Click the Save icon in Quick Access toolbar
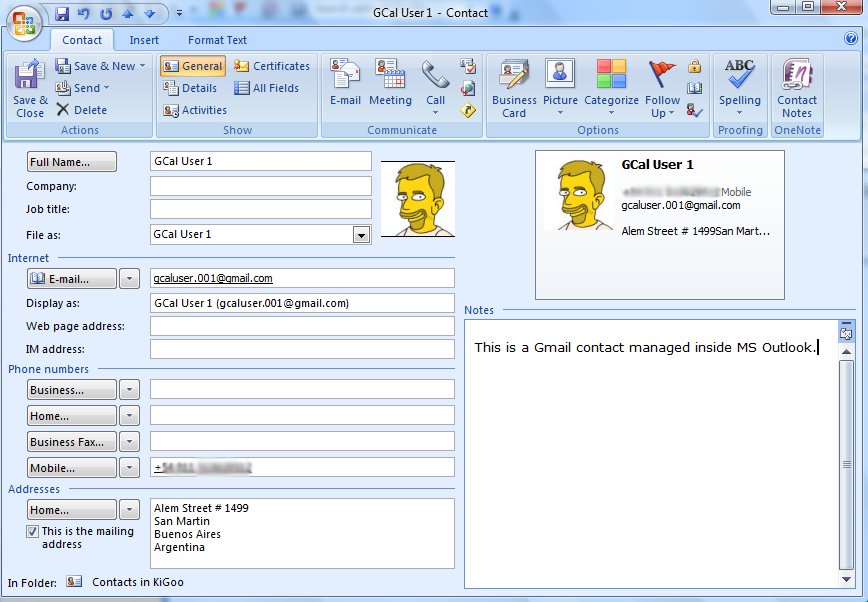The image size is (868, 602). pyautogui.click(x=63, y=13)
